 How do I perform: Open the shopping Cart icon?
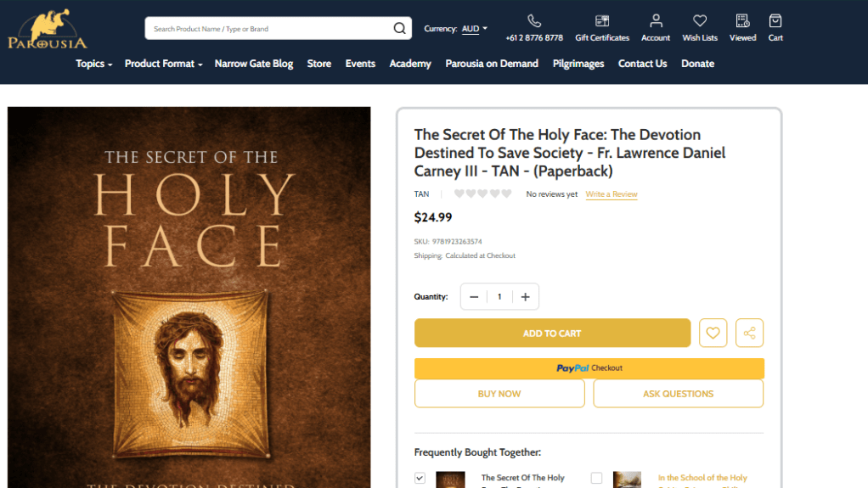(775, 21)
